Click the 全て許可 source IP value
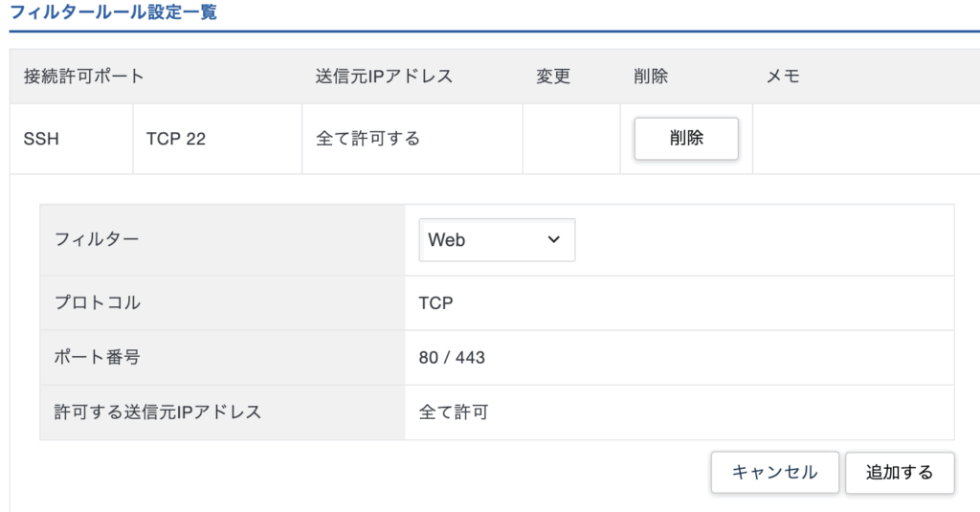Screen dimensions: 980x512 [453, 412]
